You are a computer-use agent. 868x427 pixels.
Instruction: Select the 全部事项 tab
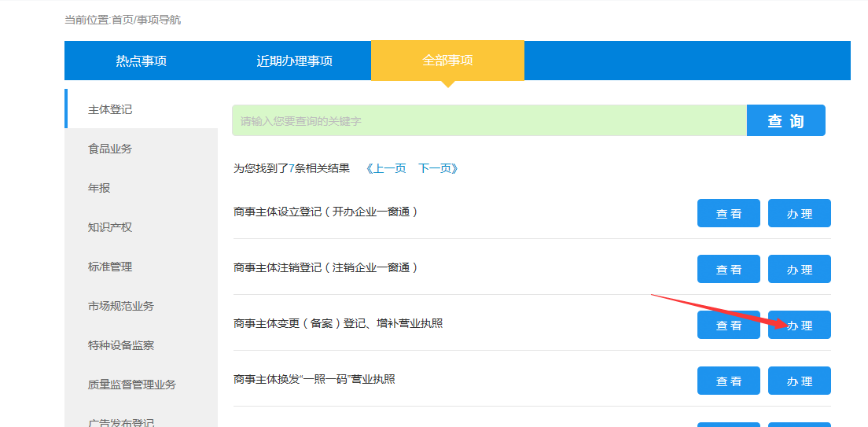447,61
